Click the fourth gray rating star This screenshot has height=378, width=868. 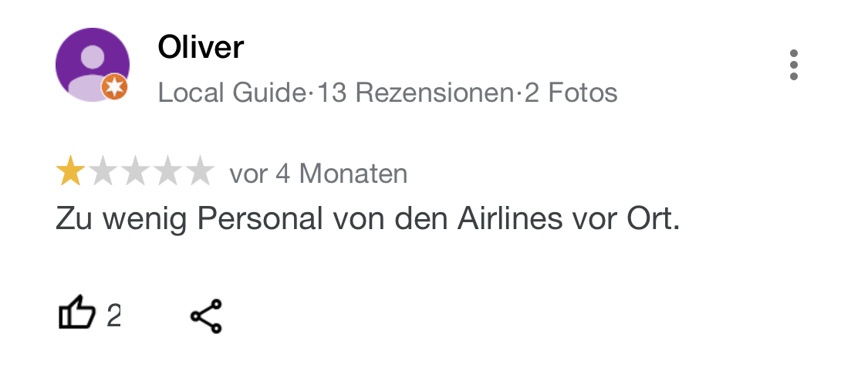(x=167, y=172)
